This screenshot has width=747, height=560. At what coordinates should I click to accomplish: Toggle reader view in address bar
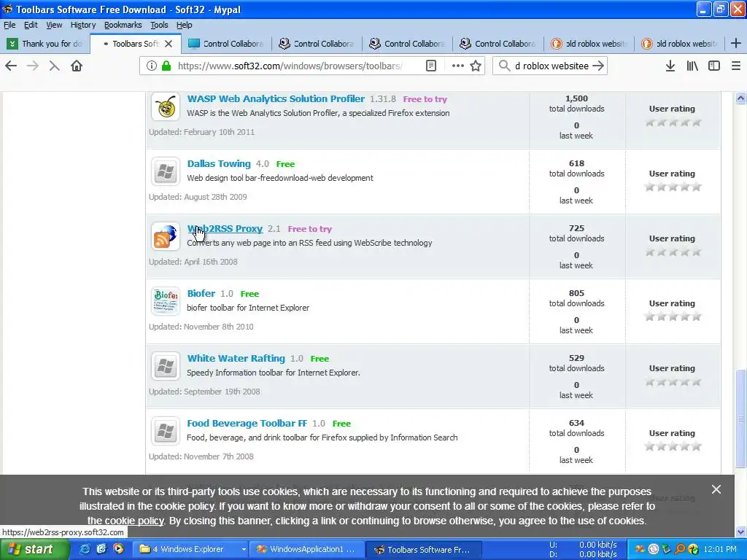click(x=430, y=66)
